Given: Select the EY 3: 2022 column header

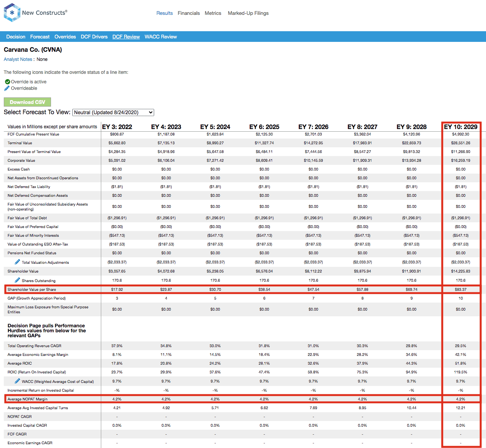Looking at the screenshot, I should point(117,127).
